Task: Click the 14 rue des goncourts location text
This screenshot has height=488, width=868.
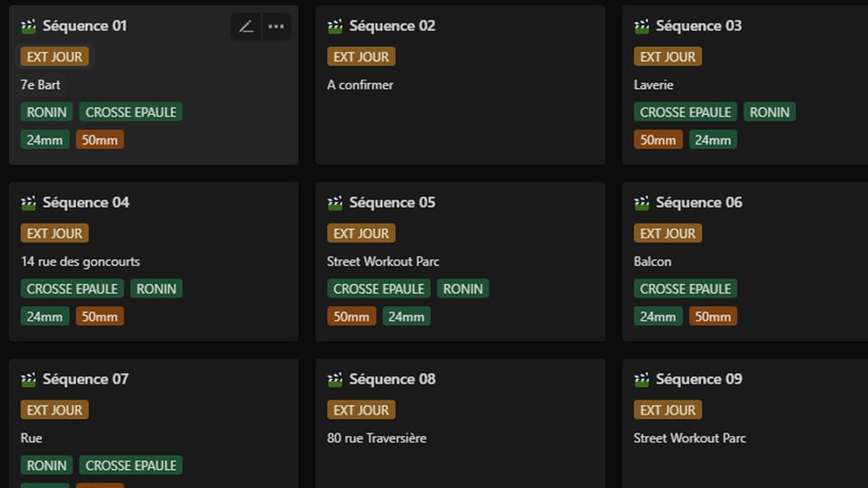Action: tap(80, 261)
